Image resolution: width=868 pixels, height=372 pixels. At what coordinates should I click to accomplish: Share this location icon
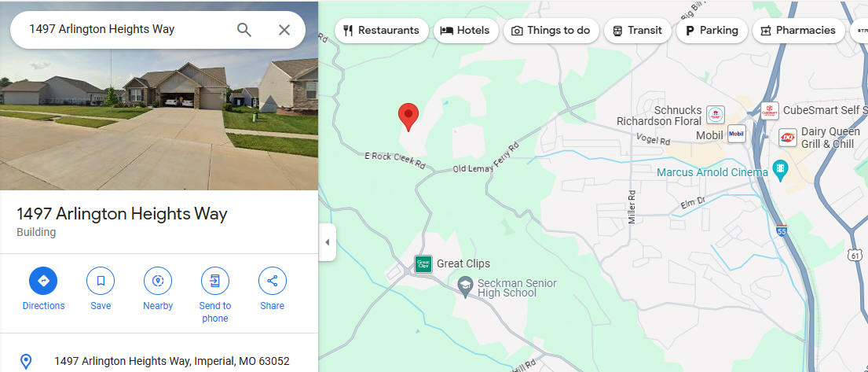pyautogui.click(x=273, y=281)
